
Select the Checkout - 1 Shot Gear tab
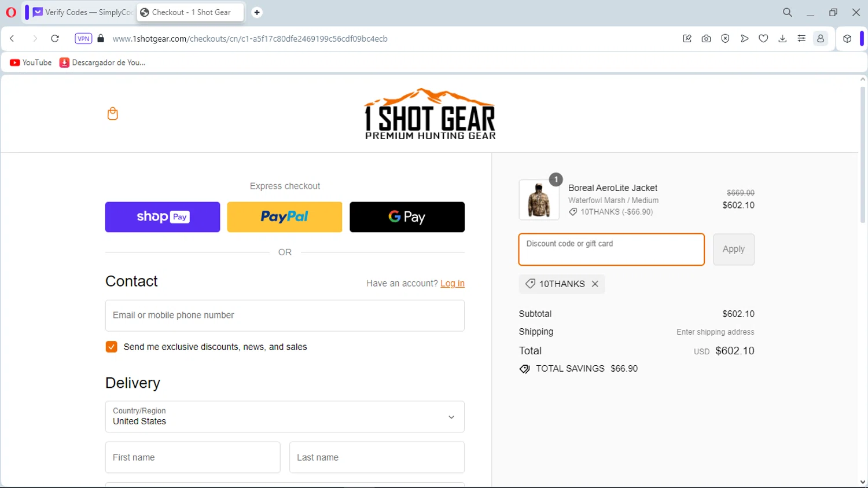coord(190,12)
